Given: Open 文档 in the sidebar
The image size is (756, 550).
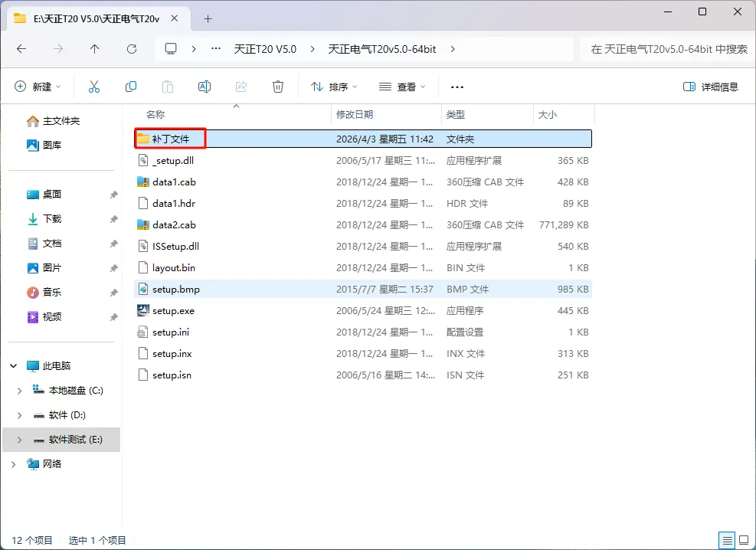Looking at the screenshot, I should [x=44, y=244].
